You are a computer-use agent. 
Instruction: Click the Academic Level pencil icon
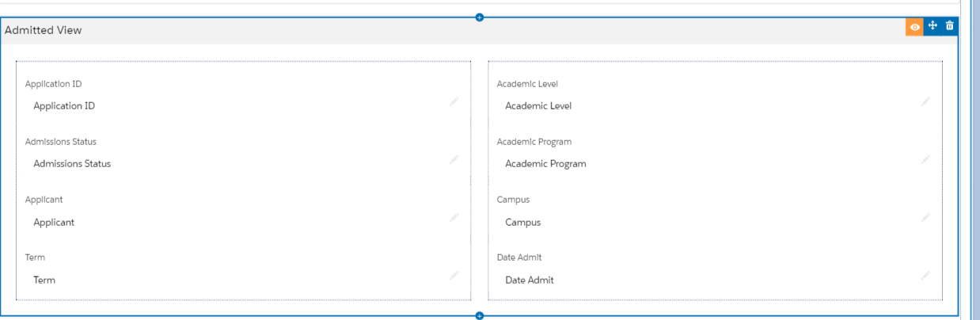point(925,101)
